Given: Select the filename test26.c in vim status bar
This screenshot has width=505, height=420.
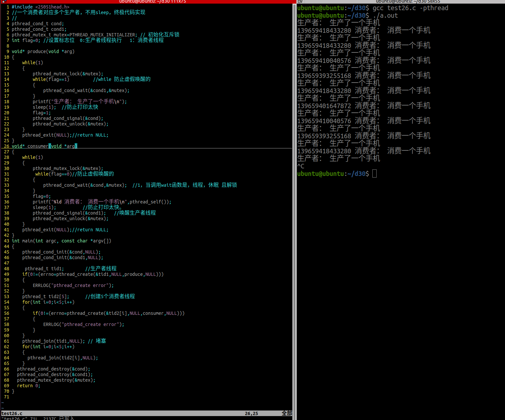Looking at the screenshot, I should pos(12,413).
